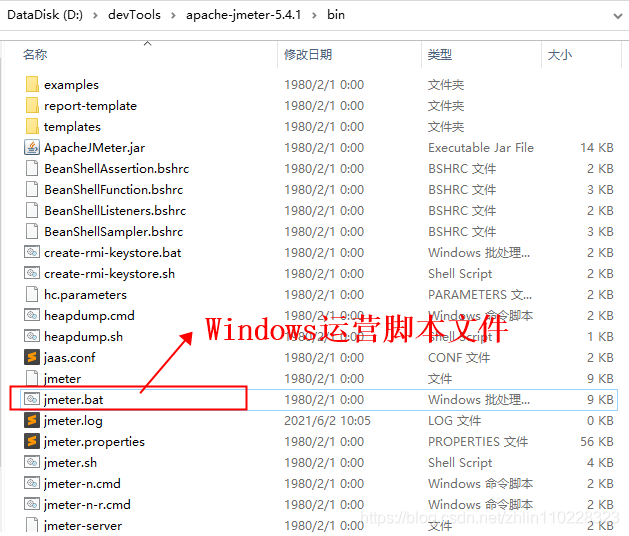The height and width of the screenshot is (536, 629).
Task: Click the 14 KB size cell
Action: [597, 148]
